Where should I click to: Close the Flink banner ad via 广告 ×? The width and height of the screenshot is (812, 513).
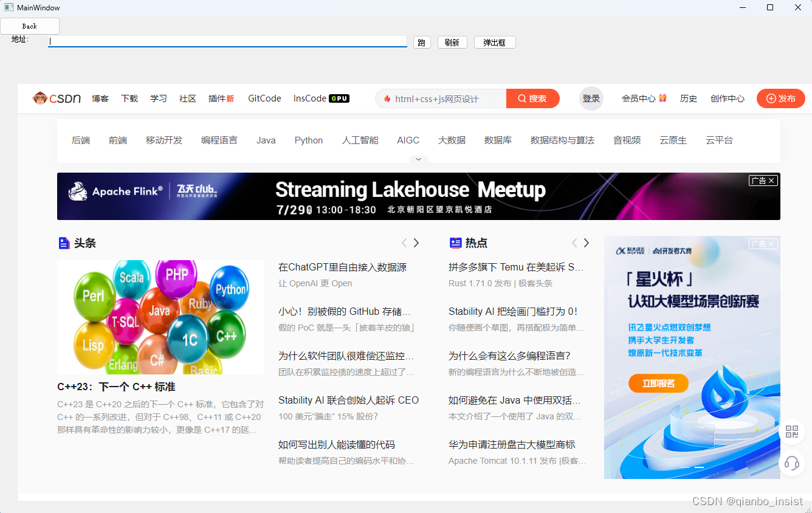pos(763,181)
